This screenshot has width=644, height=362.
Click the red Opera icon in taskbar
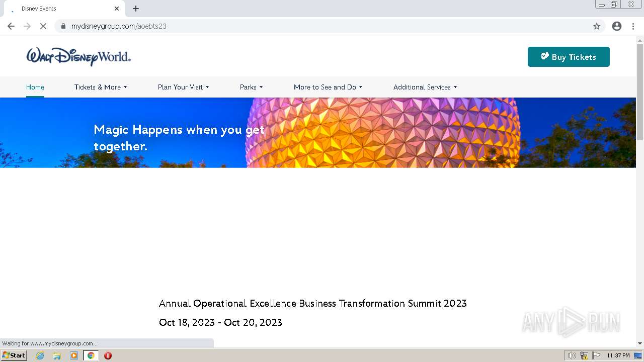point(108,355)
